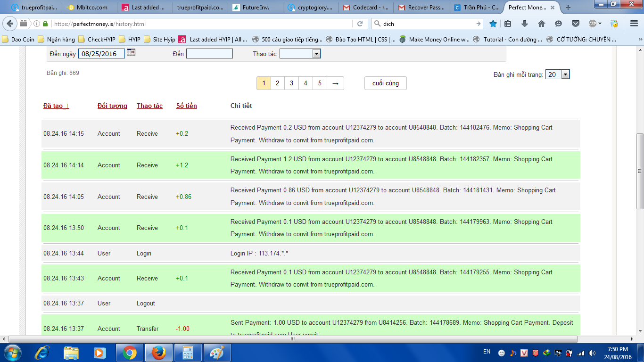Go to the Firefox home page icon
Image resolution: width=644 pixels, height=362 pixels.
pos(542,24)
